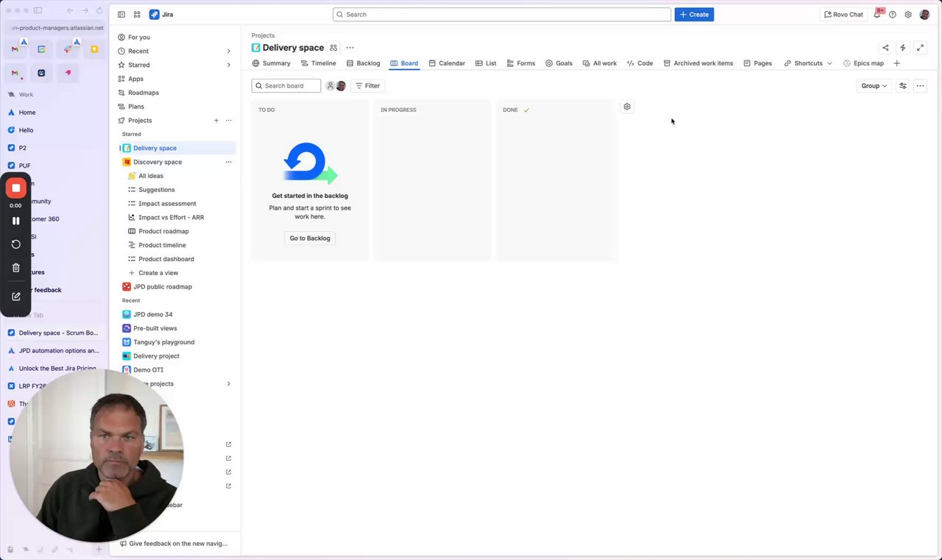
Task: Stop recording with the red stop button
Action: tap(15, 188)
